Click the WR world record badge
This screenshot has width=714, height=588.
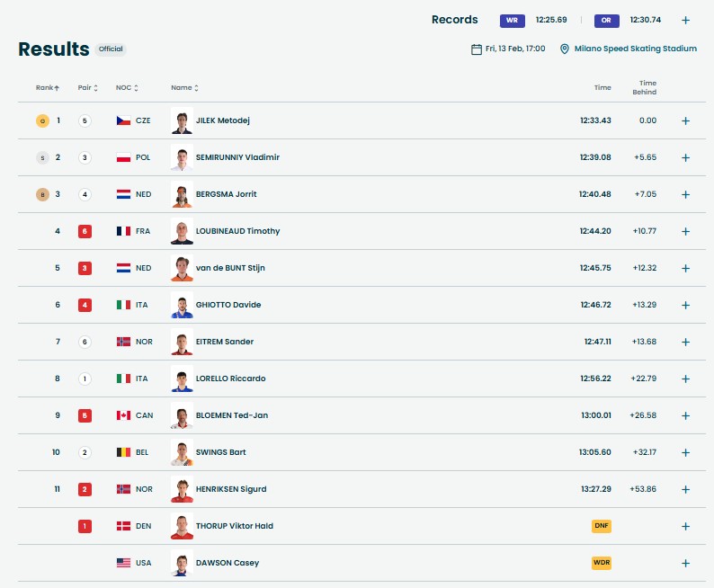click(513, 20)
